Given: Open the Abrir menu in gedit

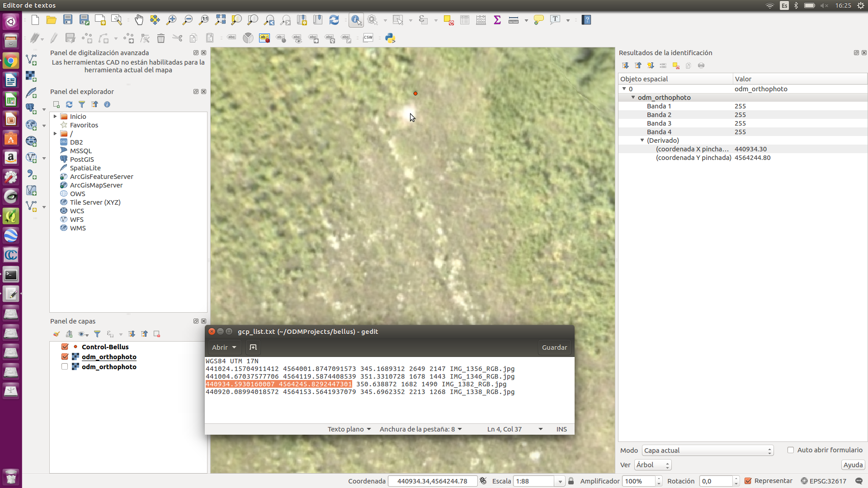Looking at the screenshot, I should pyautogui.click(x=224, y=347).
